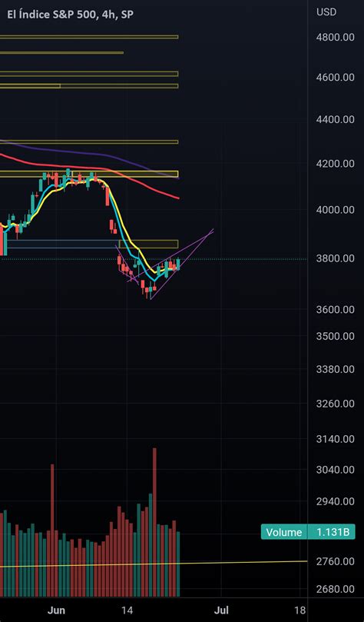Select the yellow rectangle near 3850 level
The width and height of the screenshot is (364, 622).
(148, 244)
